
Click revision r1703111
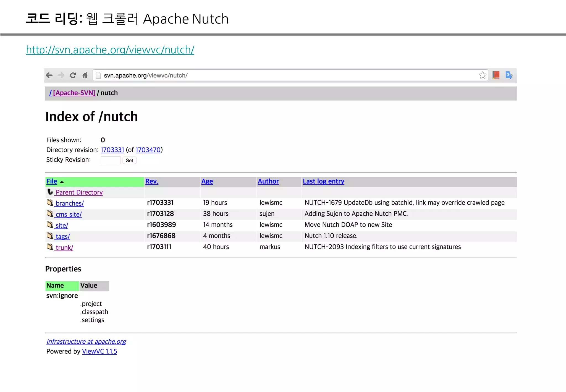coord(159,247)
